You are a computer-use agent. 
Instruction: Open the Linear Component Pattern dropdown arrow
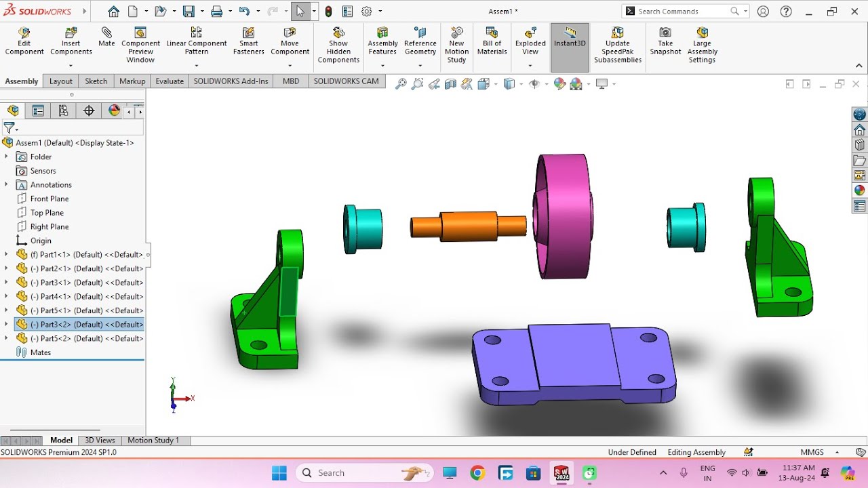pos(197,66)
